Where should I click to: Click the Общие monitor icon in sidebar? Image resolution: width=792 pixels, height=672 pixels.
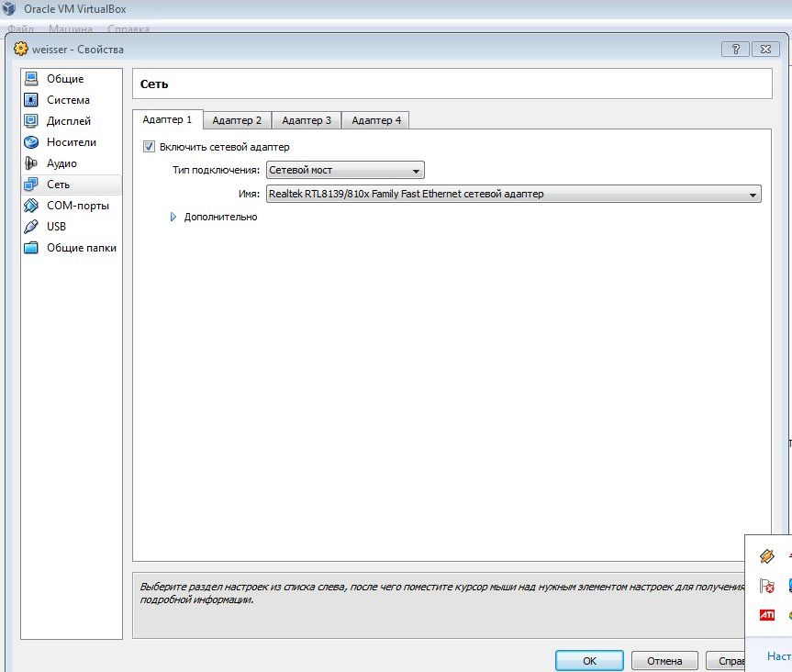31,78
